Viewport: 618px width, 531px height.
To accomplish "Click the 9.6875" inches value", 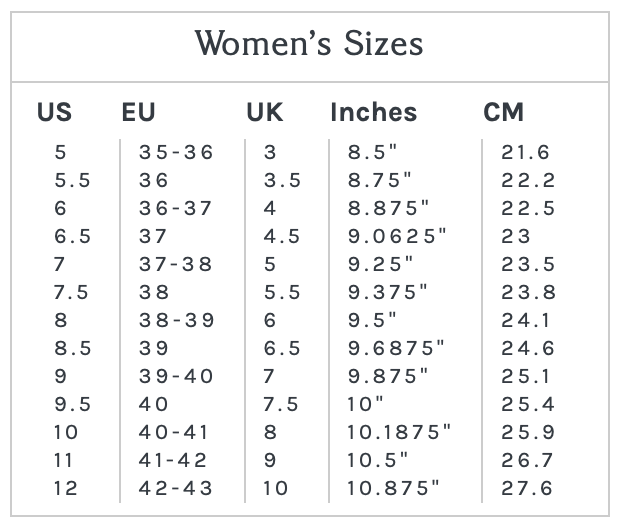I will tap(396, 349).
